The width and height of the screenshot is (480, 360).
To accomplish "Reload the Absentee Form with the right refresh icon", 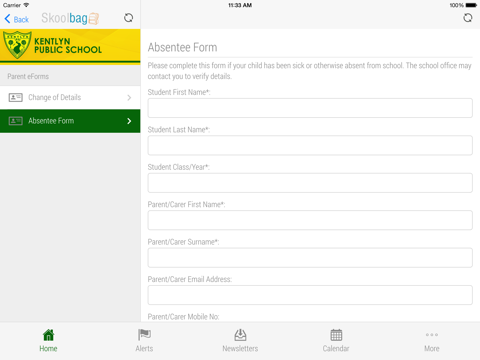I will point(468,18).
